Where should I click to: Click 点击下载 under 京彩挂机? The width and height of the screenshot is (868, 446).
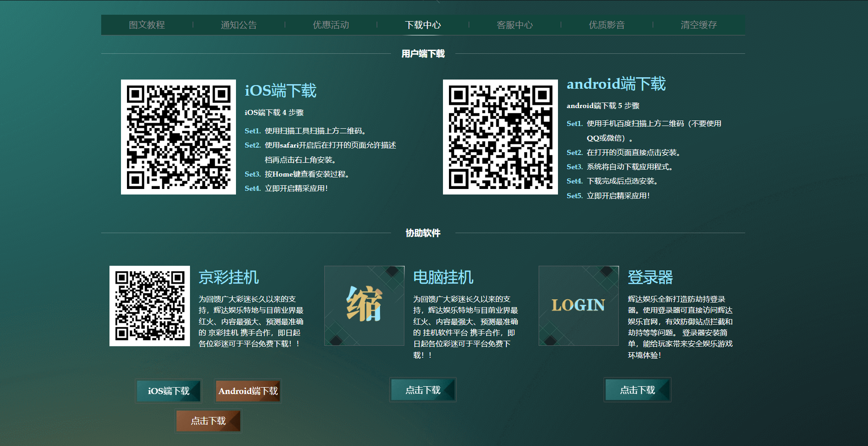208,420
